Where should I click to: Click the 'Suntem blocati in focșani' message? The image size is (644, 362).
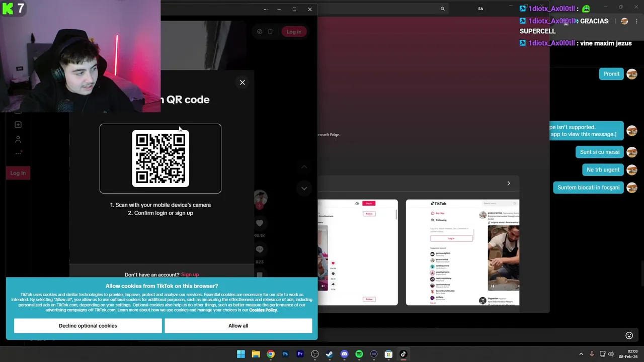(588, 188)
